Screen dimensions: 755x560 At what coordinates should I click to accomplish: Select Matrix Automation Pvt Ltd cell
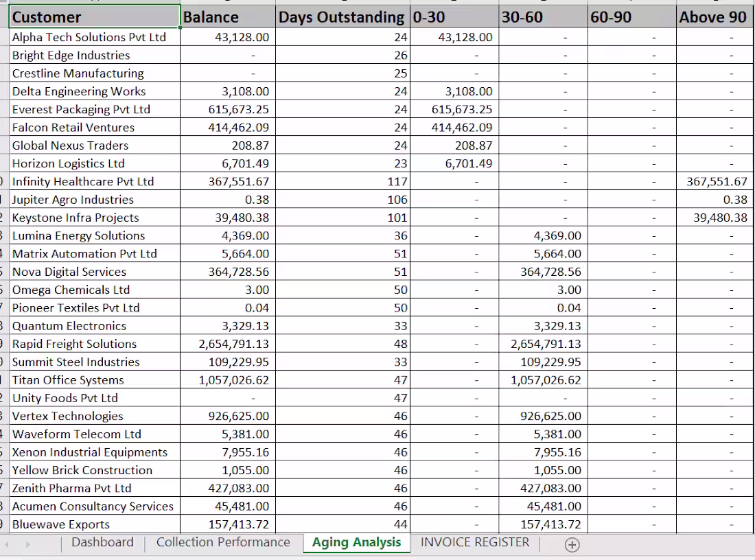tap(95, 254)
